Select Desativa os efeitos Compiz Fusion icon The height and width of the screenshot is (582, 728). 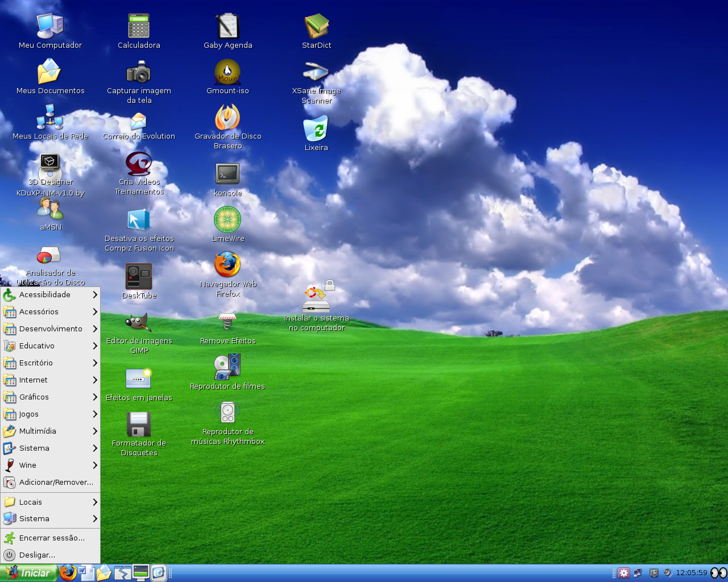(139, 219)
